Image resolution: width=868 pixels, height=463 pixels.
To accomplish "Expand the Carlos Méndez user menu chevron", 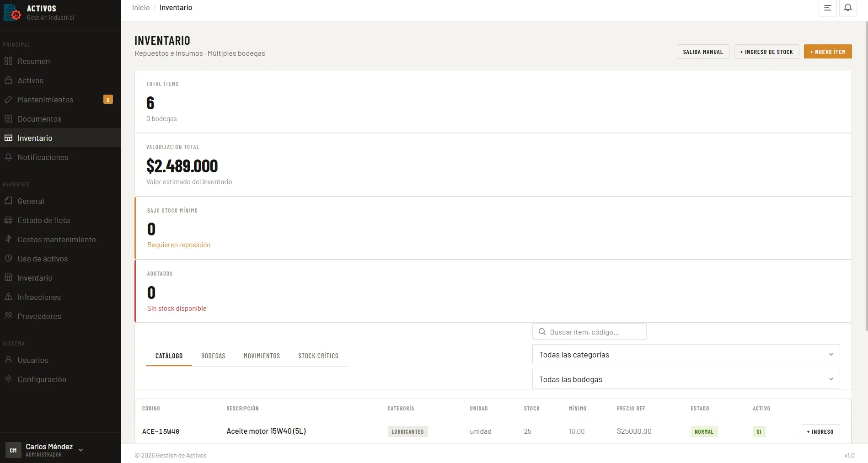I will pyautogui.click(x=81, y=450).
